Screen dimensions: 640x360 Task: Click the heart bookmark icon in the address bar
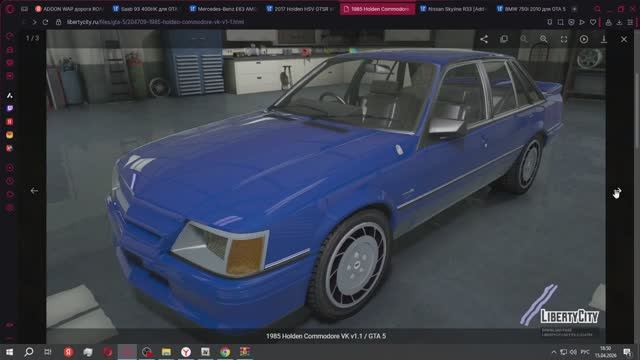593,22
